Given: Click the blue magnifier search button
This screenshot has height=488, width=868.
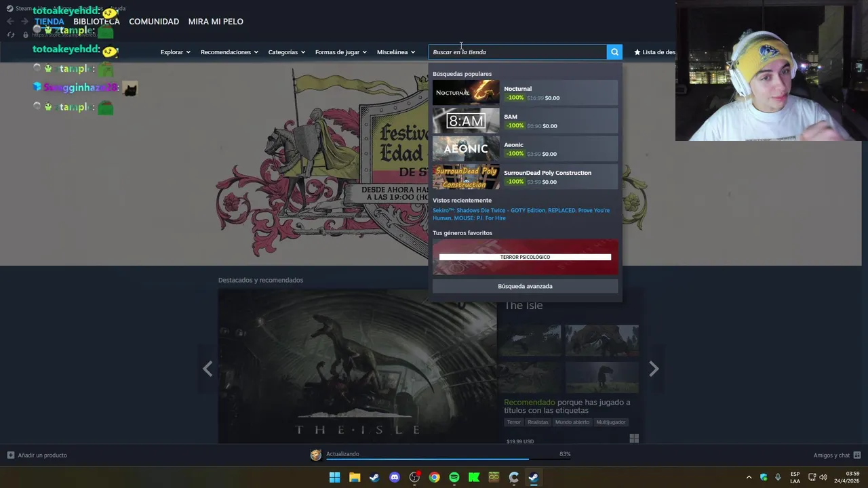Looking at the screenshot, I should (x=614, y=52).
